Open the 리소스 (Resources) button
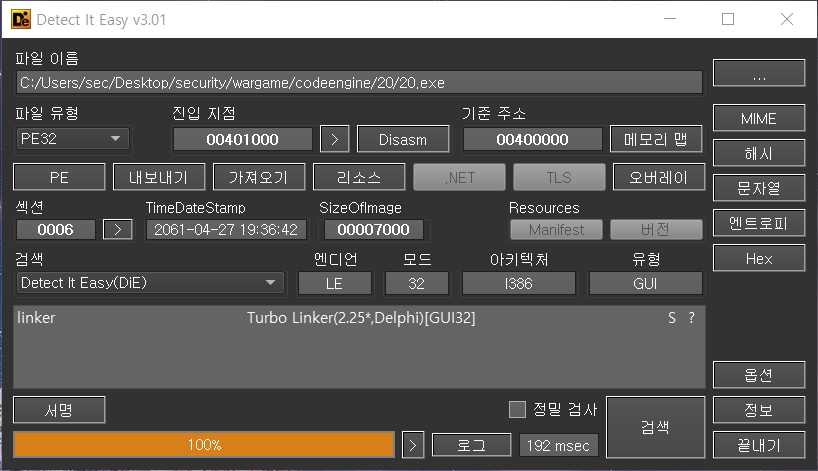Viewport: 818px width, 471px height. pyautogui.click(x=359, y=177)
